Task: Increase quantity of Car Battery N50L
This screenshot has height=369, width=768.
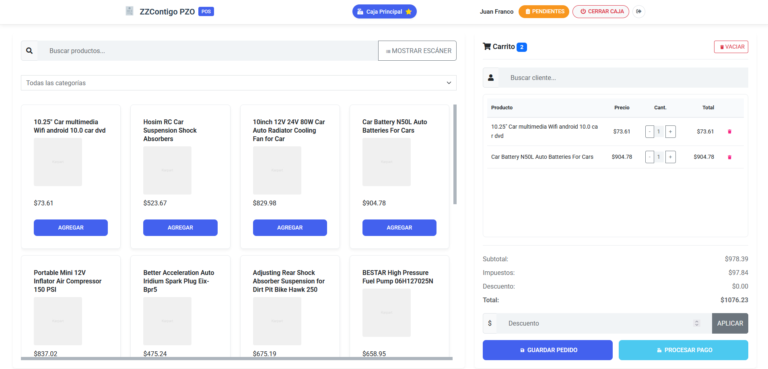Action: click(x=671, y=157)
